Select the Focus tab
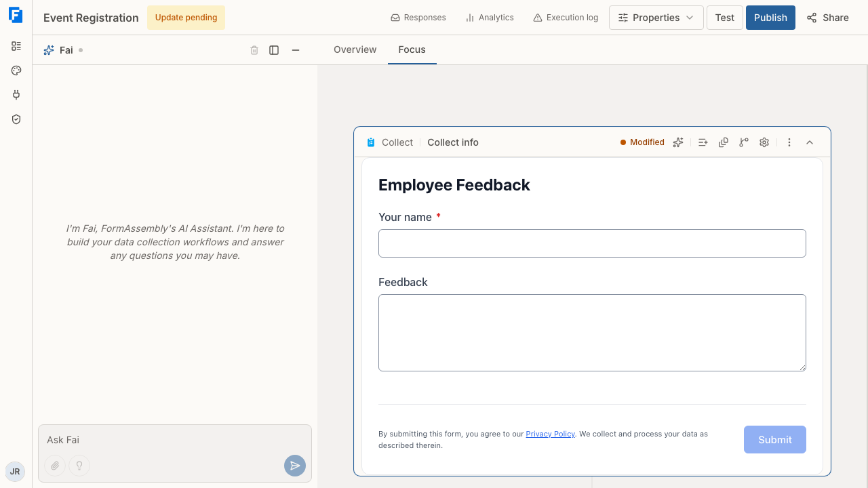The width and height of the screenshot is (868, 488). 412,49
